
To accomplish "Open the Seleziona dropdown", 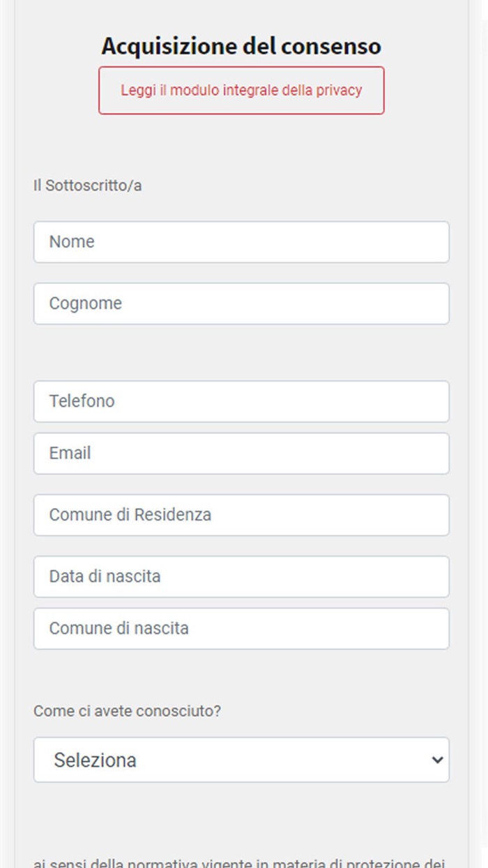I will coord(241,760).
